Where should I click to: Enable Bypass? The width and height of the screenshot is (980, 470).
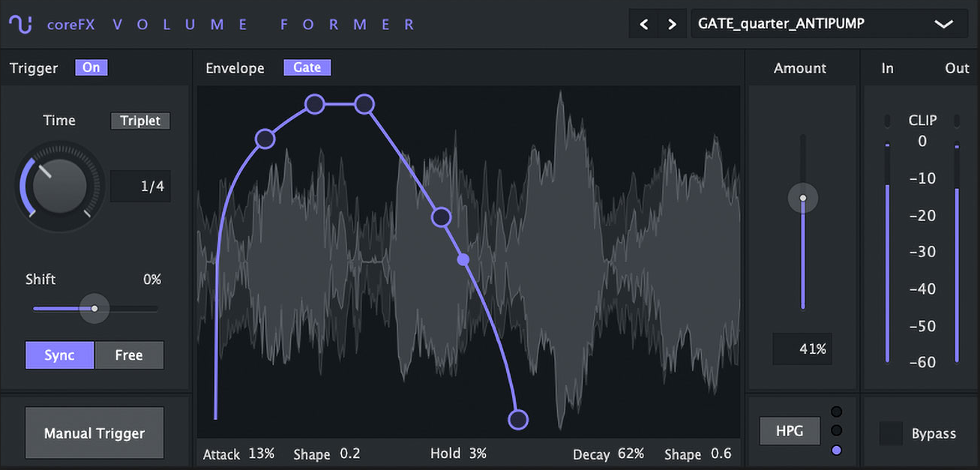point(892,433)
